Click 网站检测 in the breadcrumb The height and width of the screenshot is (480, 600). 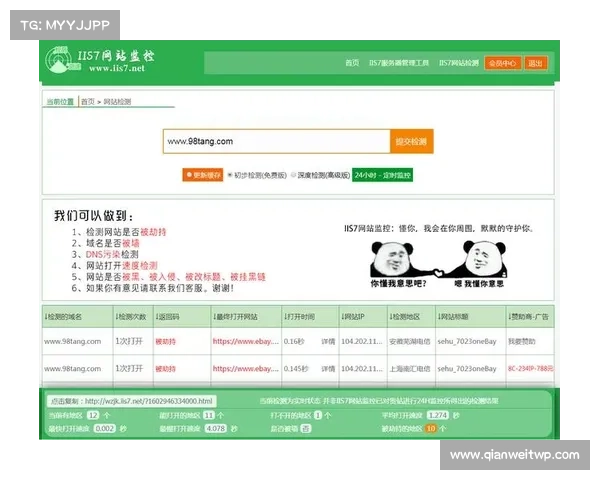[x=117, y=101]
